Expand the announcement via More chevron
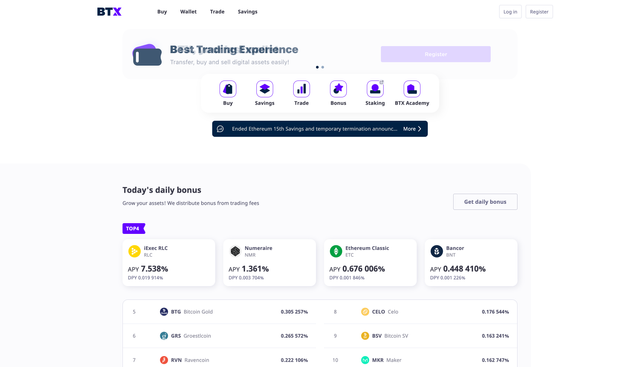 pyautogui.click(x=412, y=129)
